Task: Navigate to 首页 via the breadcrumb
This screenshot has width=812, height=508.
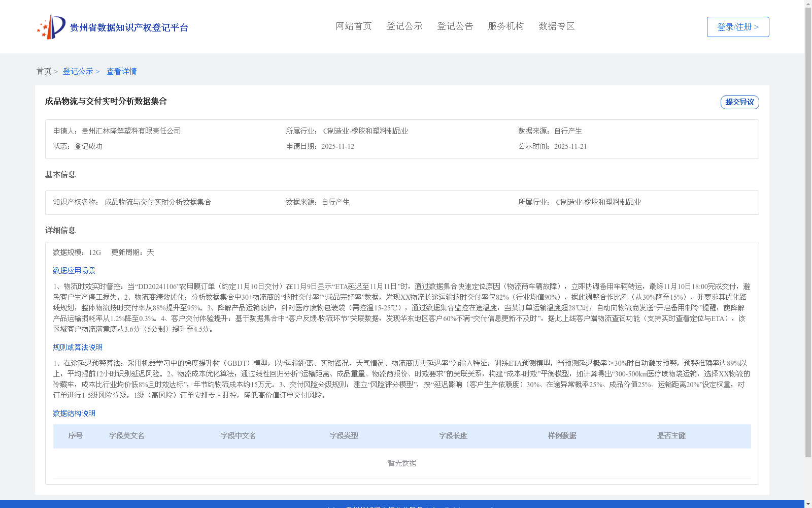Action: (45, 71)
